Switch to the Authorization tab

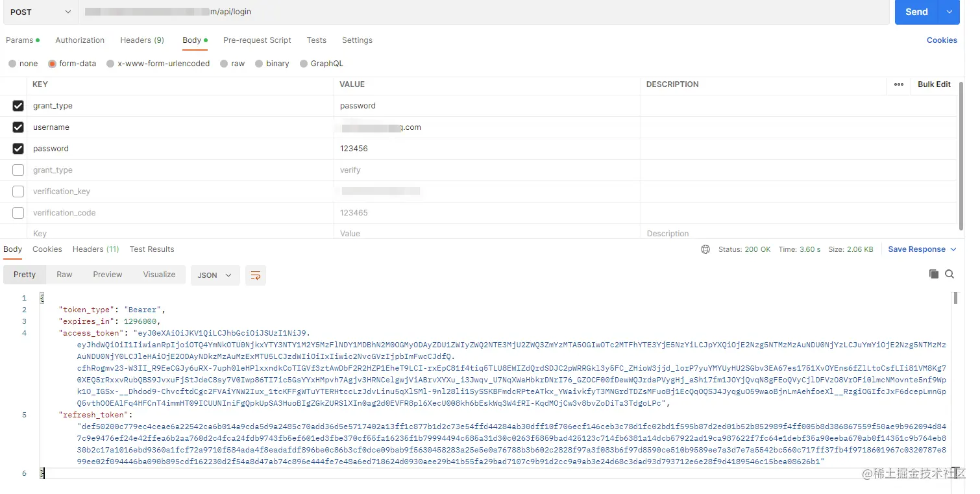tap(80, 40)
